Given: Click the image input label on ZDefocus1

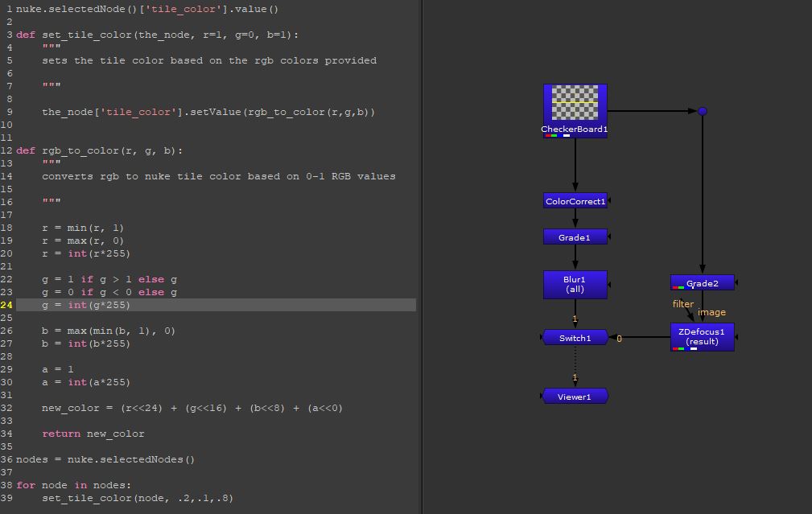Looking at the screenshot, I should click(713, 312).
